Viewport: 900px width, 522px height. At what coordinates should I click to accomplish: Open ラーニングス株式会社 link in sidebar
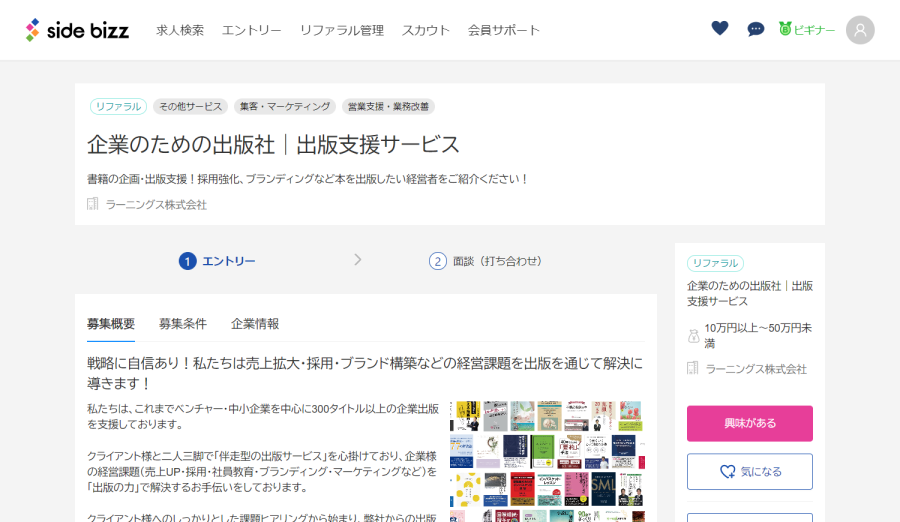tap(756, 369)
